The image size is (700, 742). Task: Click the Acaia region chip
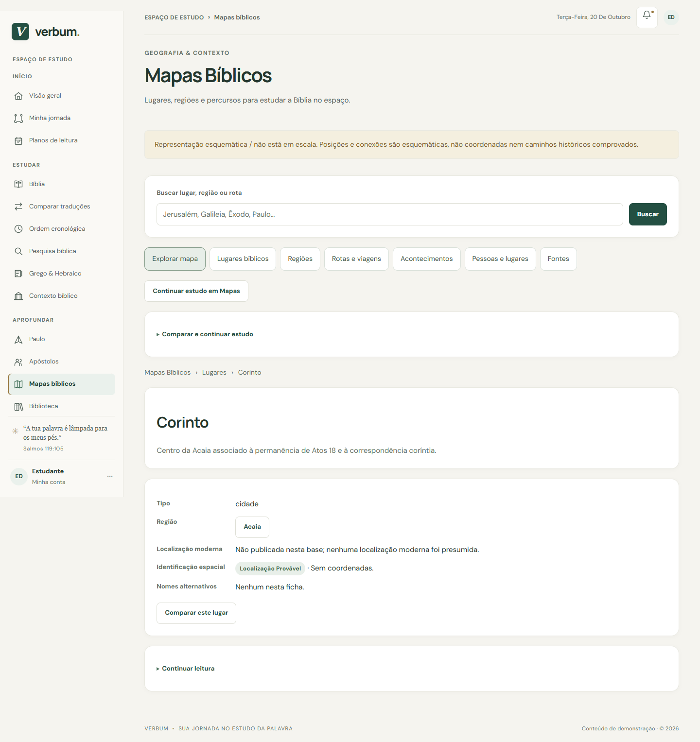point(252,527)
